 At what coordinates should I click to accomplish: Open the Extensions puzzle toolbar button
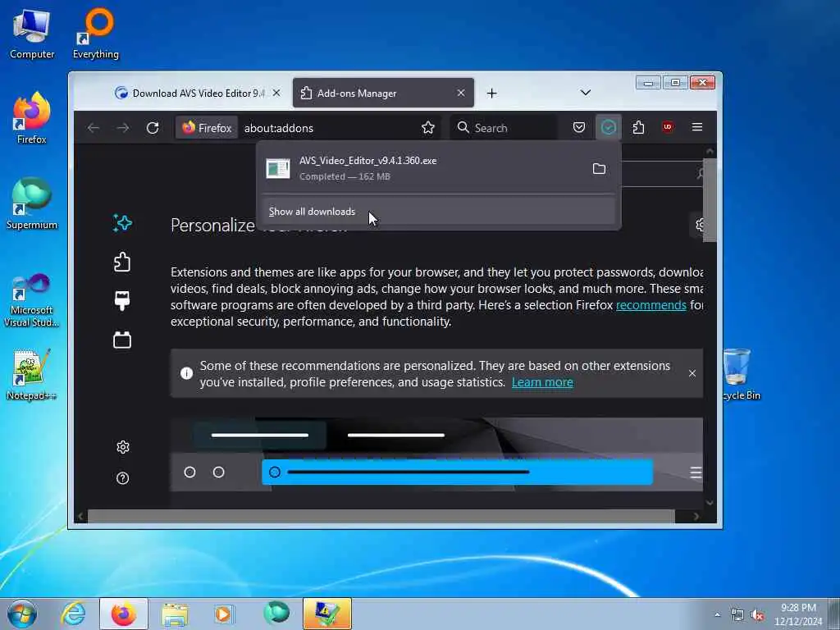(638, 127)
